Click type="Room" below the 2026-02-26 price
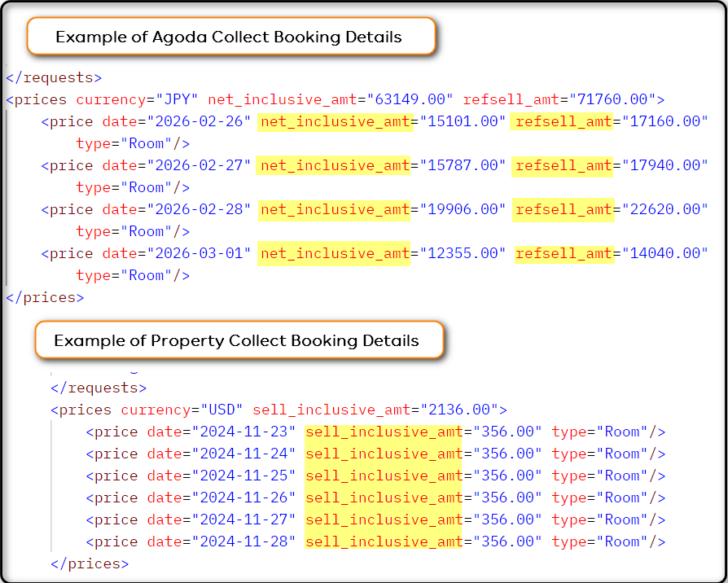728x583 pixels. click(x=134, y=144)
